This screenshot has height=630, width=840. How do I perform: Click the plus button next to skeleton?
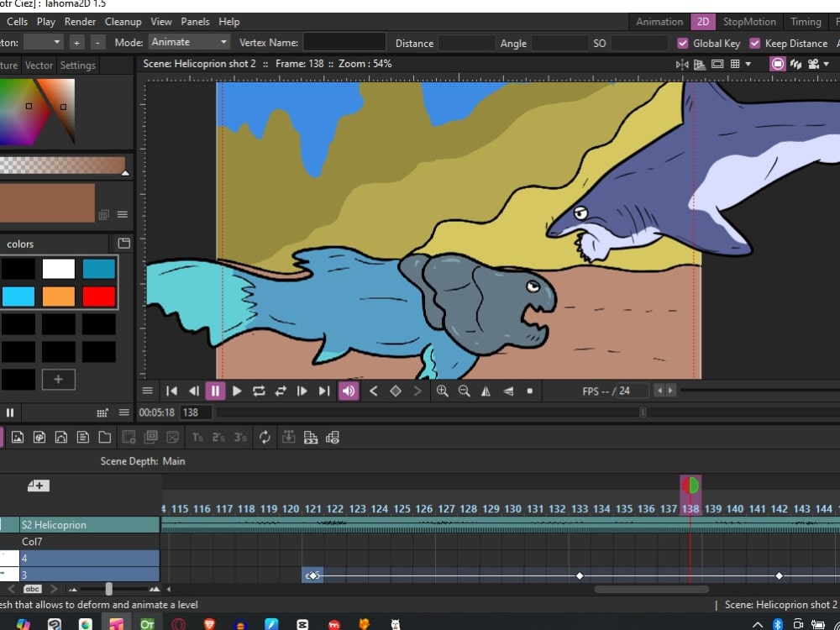point(76,42)
